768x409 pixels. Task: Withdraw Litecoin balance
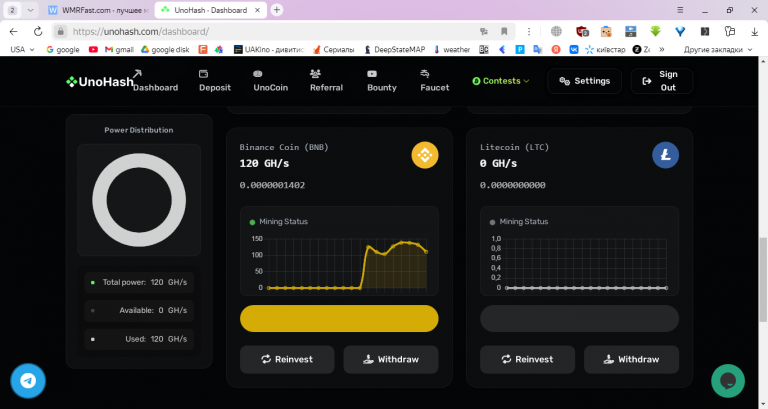tap(631, 360)
